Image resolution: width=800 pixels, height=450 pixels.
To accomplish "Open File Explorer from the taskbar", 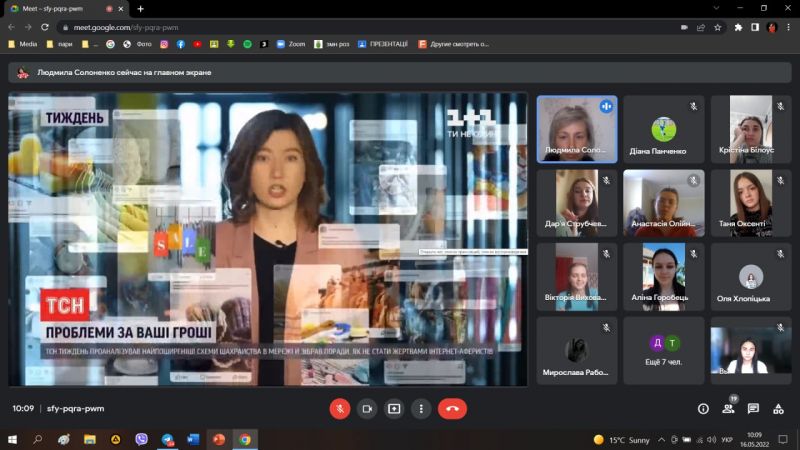I will point(90,439).
